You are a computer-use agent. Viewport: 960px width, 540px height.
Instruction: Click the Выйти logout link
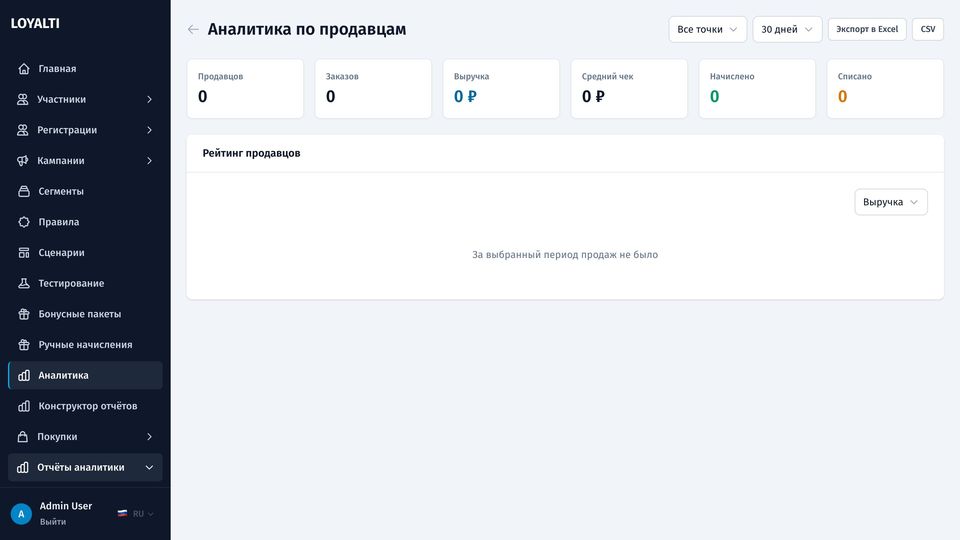[53, 522]
